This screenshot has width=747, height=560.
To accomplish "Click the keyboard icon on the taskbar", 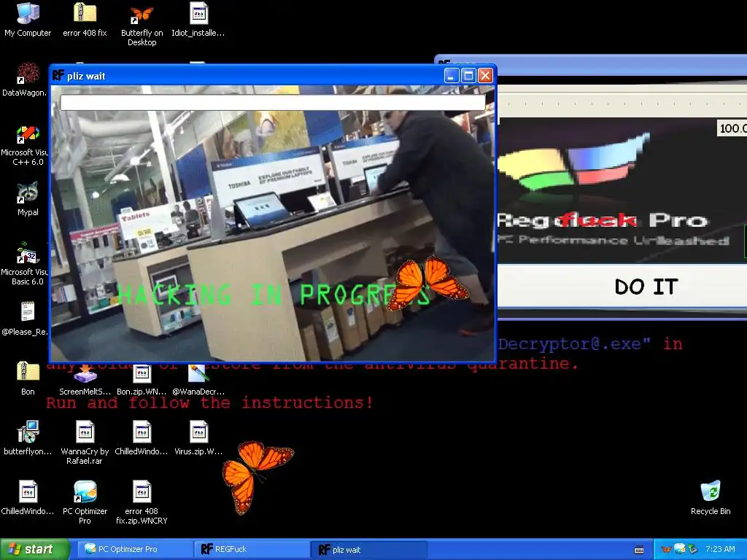I will (639, 550).
